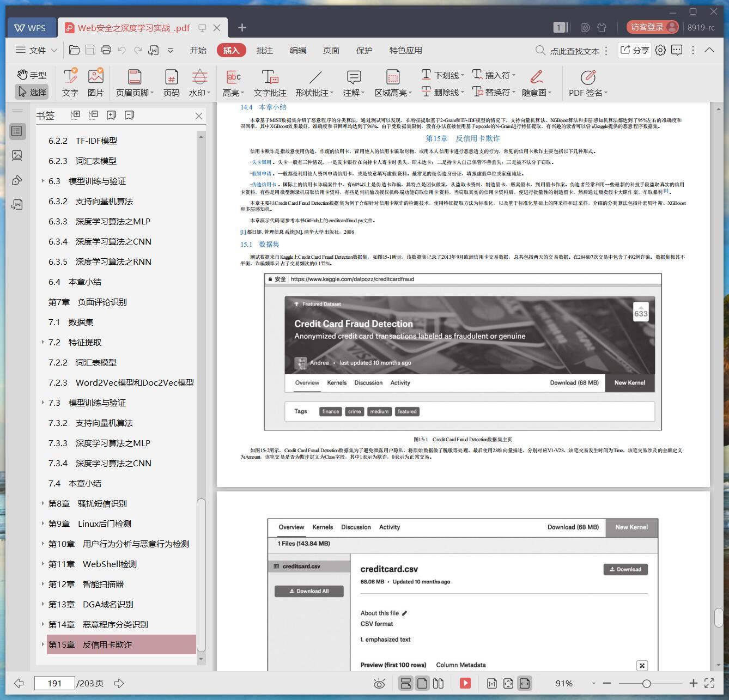The height and width of the screenshot is (700, 729).
Task: Open the thumbnails sidebar panel icon
Action: pos(17,156)
